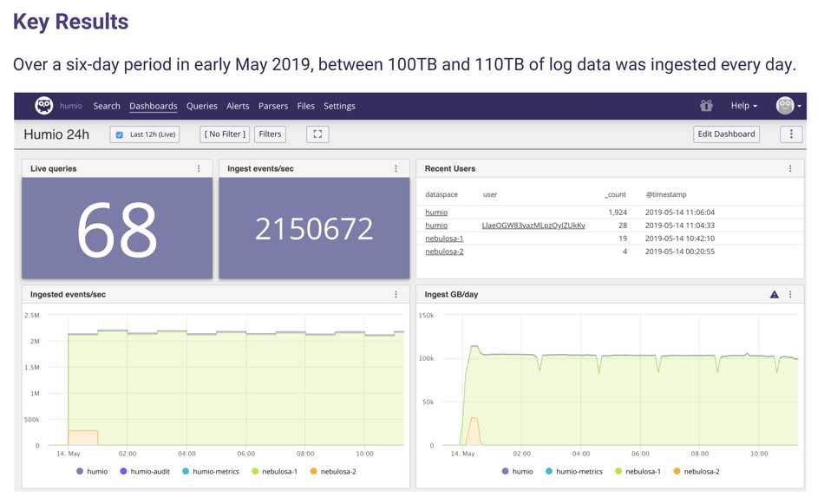Open the nebulosa-1 dataspace link

(x=444, y=238)
